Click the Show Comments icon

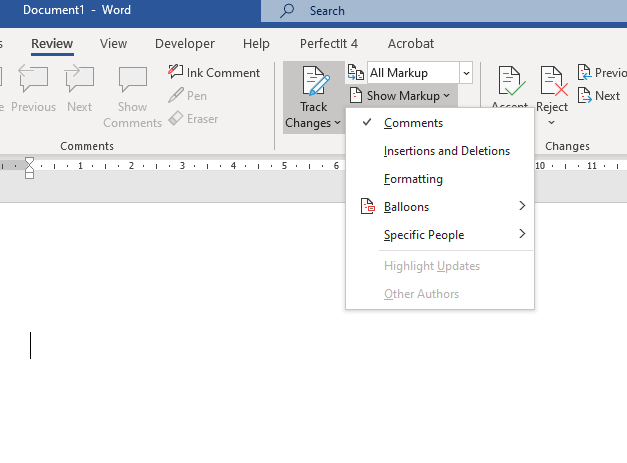click(132, 82)
